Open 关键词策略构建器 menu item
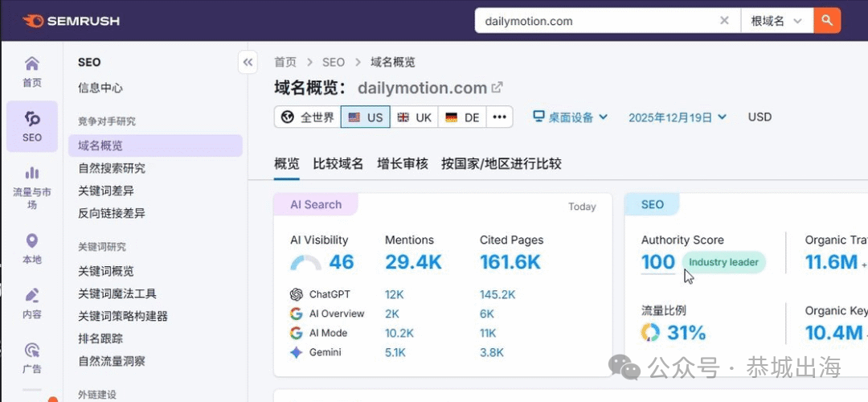The height and width of the screenshot is (402, 868). tap(123, 316)
